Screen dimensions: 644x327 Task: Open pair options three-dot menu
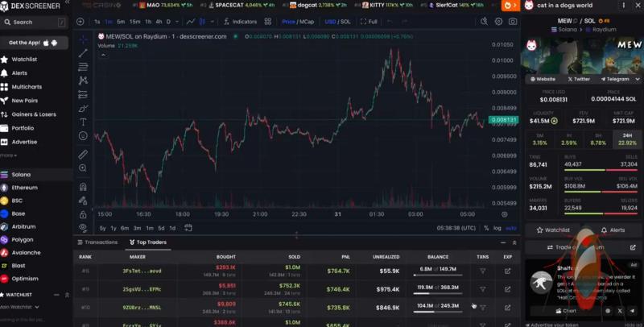[x=623, y=6]
